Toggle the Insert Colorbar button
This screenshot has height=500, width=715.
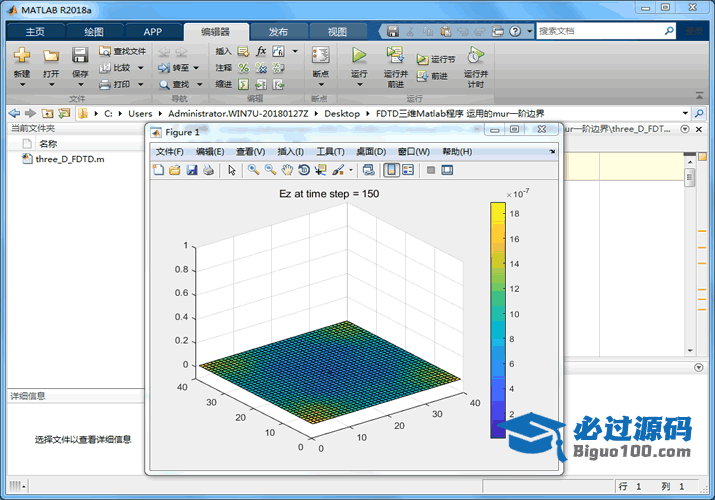click(391, 170)
